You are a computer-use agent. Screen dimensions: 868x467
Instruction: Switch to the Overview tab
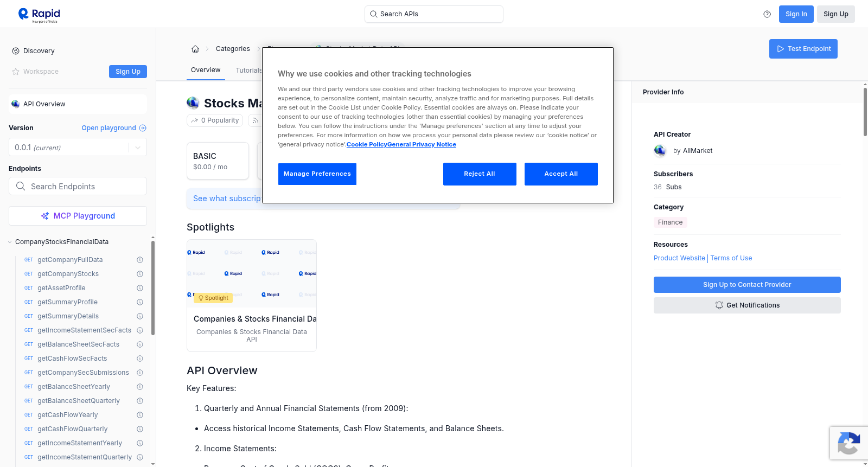206,70
